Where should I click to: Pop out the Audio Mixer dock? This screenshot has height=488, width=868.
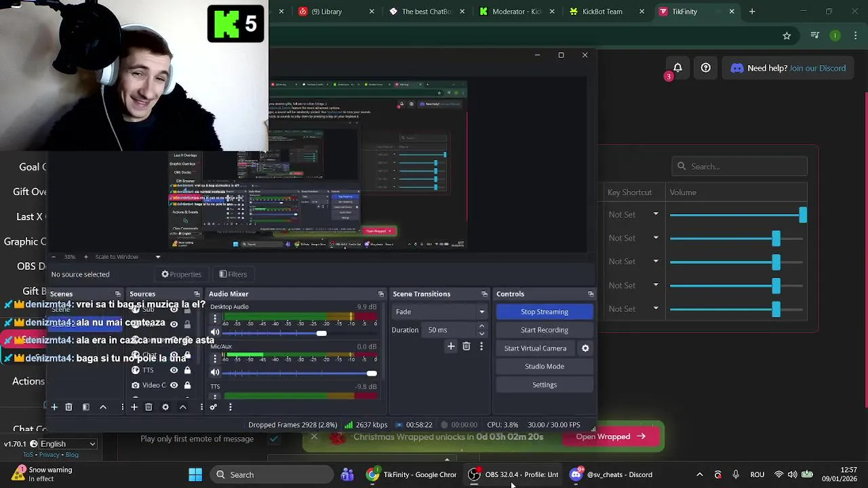380,294
